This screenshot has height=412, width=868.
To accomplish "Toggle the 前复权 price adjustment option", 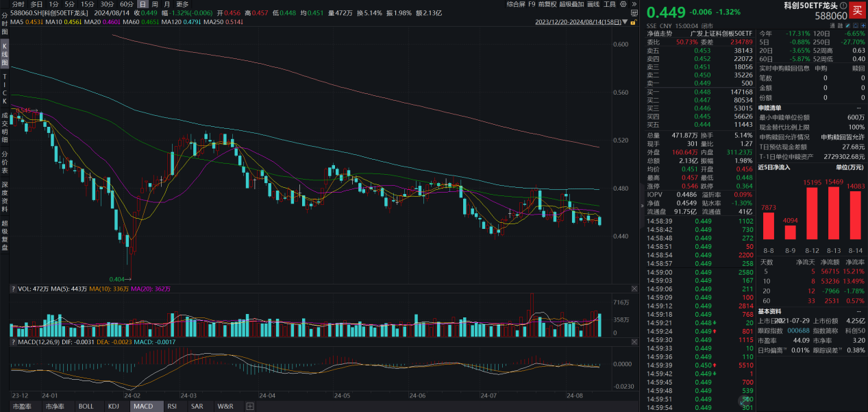I will click(x=547, y=4).
